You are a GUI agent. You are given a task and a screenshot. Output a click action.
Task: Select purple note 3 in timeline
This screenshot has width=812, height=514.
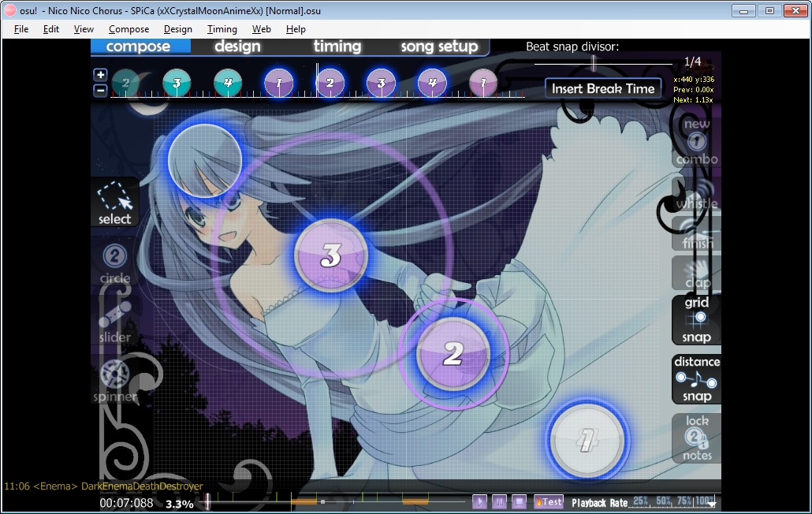click(x=381, y=83)
